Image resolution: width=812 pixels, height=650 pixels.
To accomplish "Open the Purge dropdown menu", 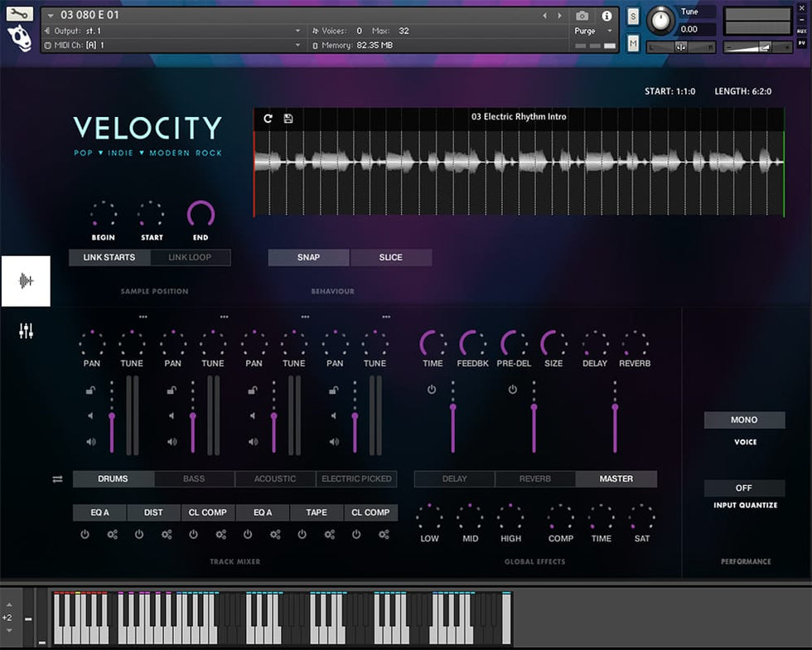I will [x=609, y=31].
